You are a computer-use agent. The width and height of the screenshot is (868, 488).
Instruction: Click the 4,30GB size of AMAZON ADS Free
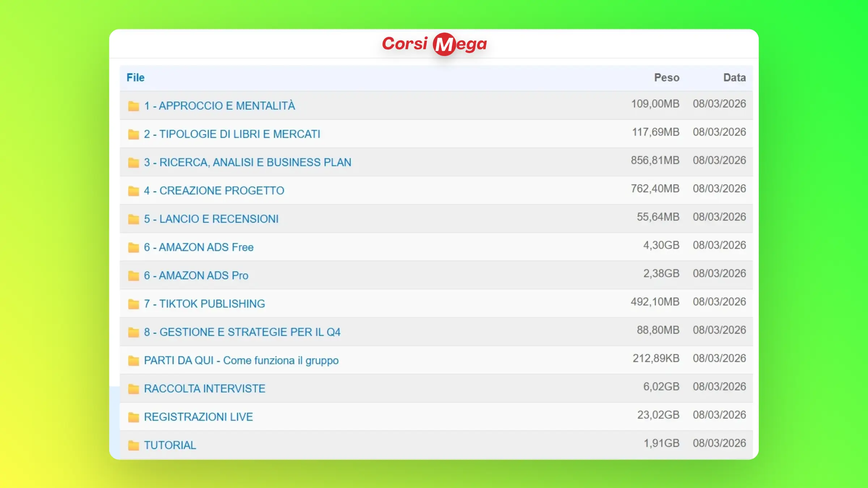pyautogui.click(x=661, y=245)
